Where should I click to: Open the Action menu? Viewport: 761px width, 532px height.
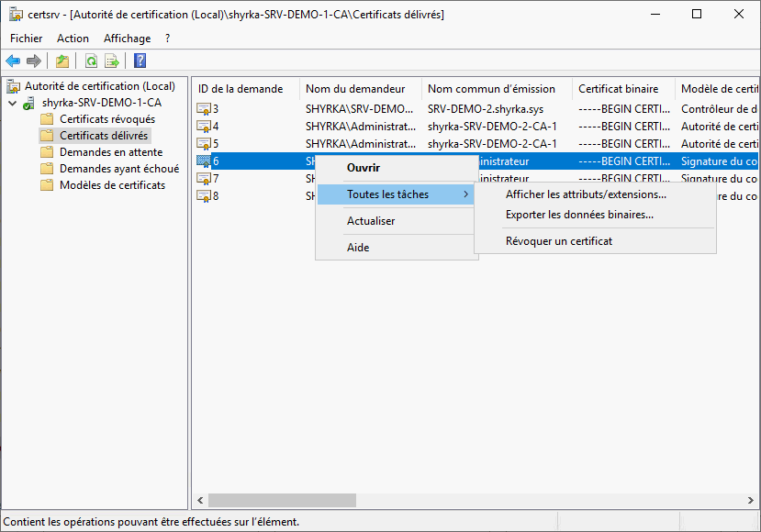point(73,39)
